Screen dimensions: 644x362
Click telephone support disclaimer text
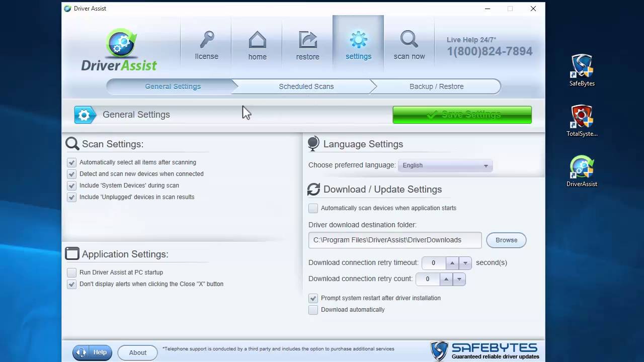click(278, 349)
